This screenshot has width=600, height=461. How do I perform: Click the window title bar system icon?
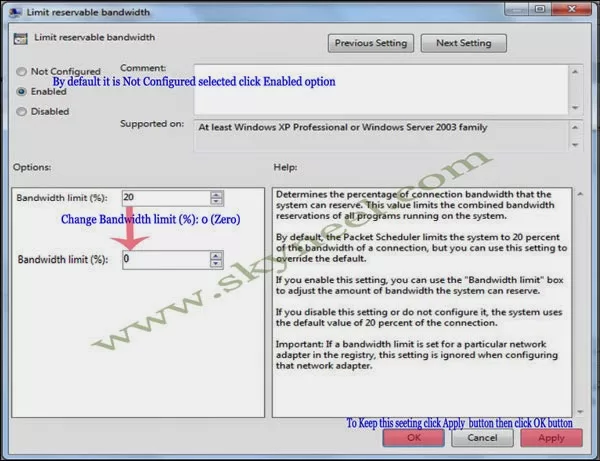[16, 12]
